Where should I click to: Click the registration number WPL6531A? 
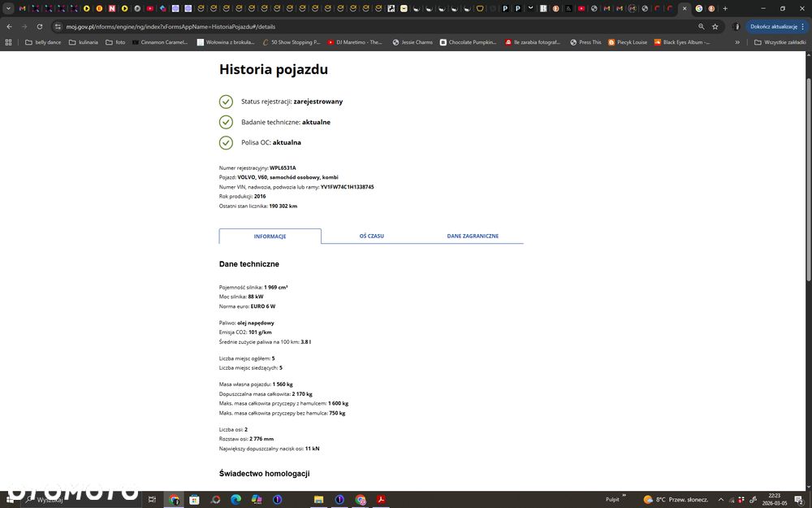[283, 168]
